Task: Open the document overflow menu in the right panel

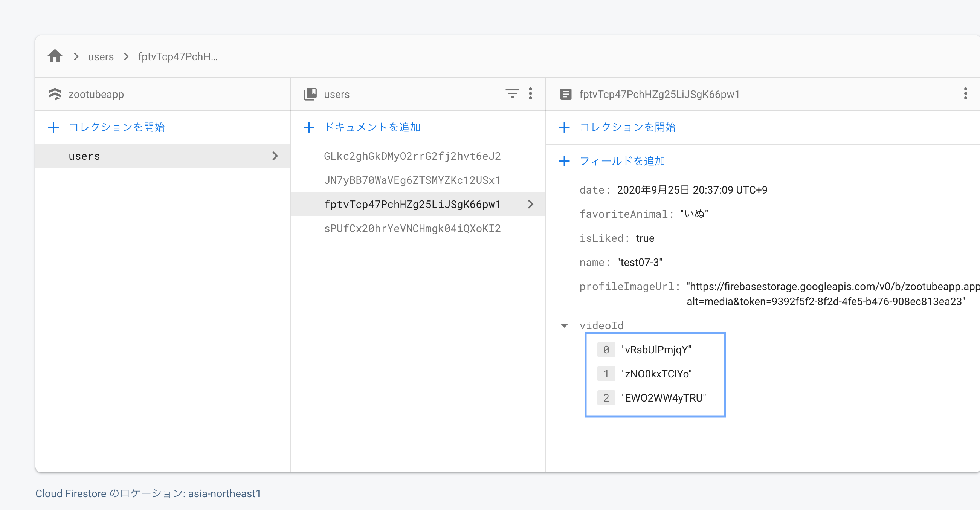Action: (x=965, y=94)
